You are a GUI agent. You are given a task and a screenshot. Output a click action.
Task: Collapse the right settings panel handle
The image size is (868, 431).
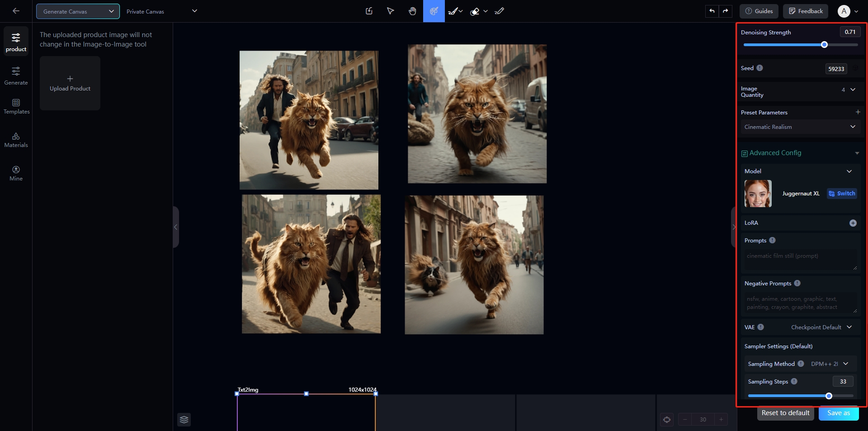click(x=733, y=227)
